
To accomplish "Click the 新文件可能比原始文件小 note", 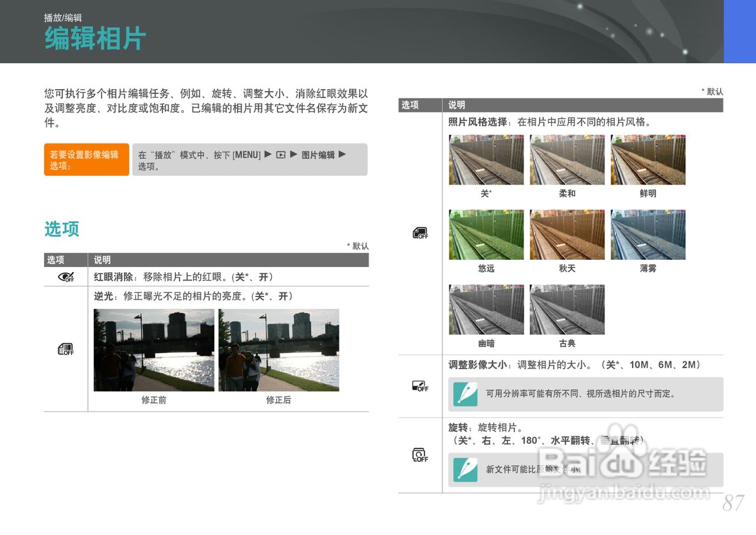I will click(533, 469).
